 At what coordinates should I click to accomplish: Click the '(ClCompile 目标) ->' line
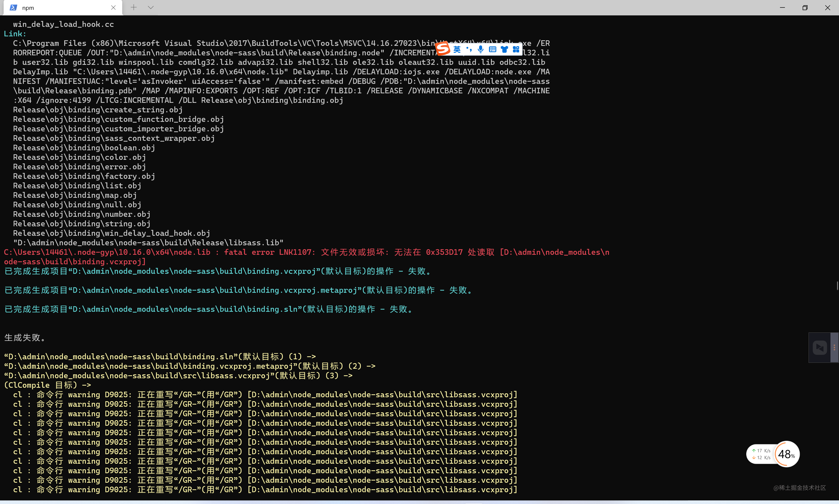click(x=48, y=385)
